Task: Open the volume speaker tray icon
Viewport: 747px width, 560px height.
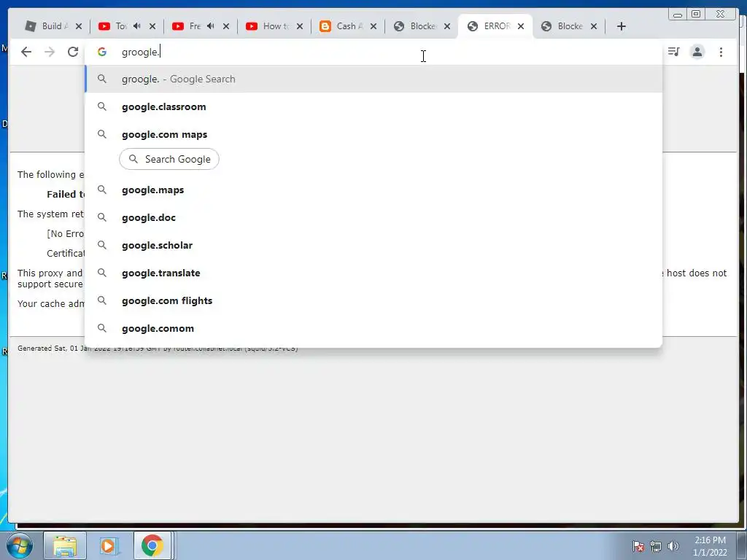Action: (673, 546)
